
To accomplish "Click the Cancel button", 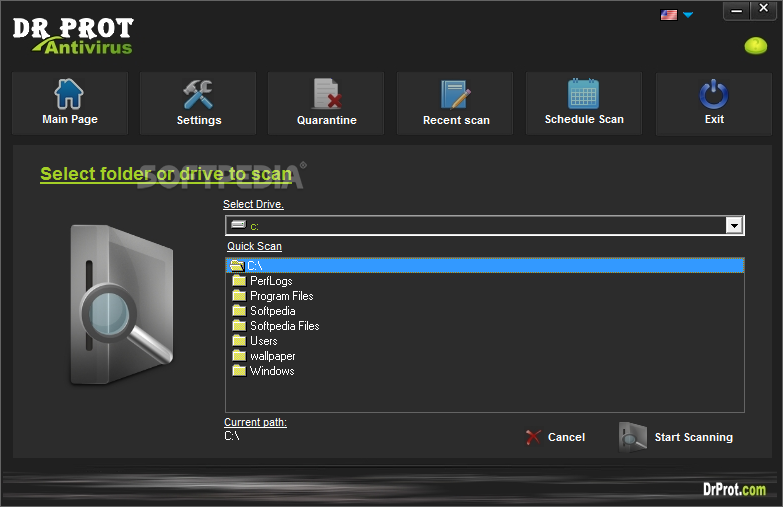I will (555, 437).
